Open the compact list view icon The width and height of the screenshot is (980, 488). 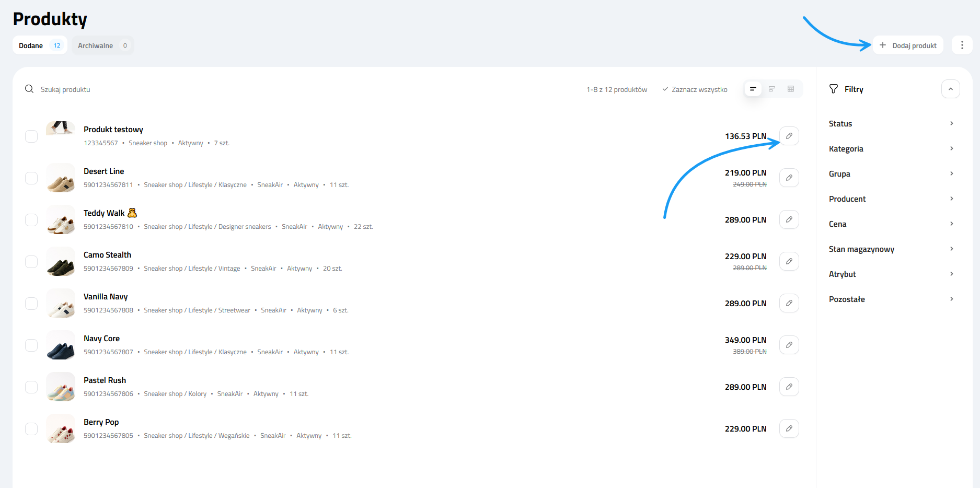[x=753, y=89]
